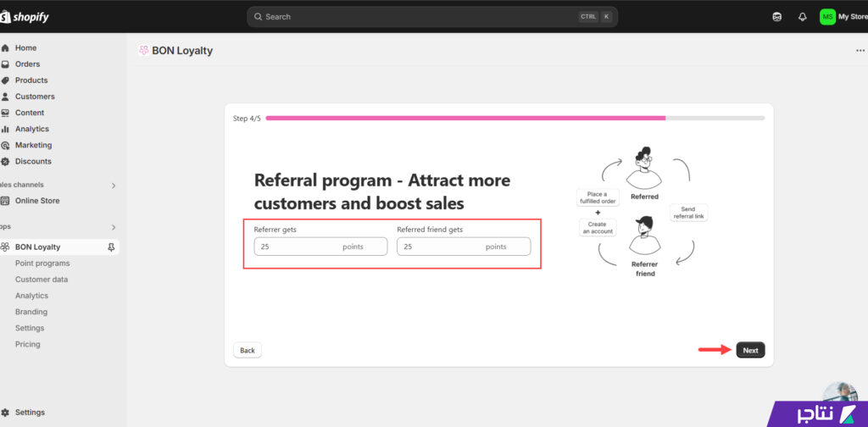Click the BON Loyalty flower icon in sidebar
This screenshot has height=427, width=868.
(x=5, y=247)
